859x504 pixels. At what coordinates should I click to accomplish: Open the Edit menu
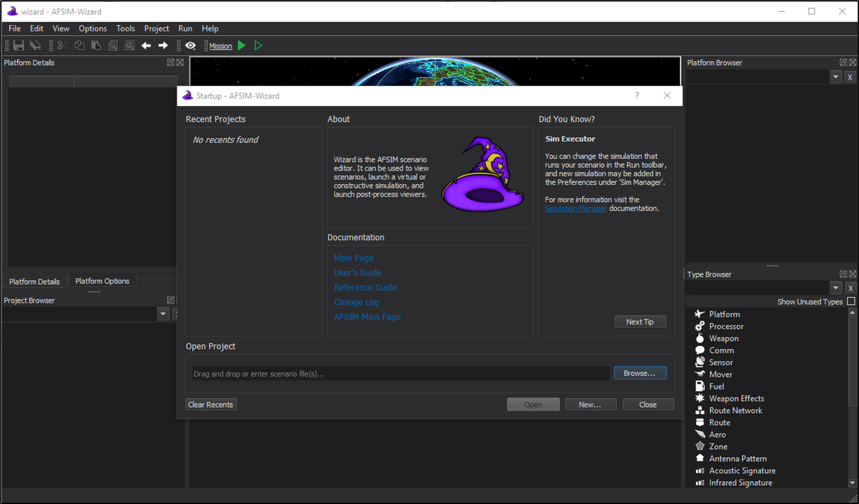(37, 28)
